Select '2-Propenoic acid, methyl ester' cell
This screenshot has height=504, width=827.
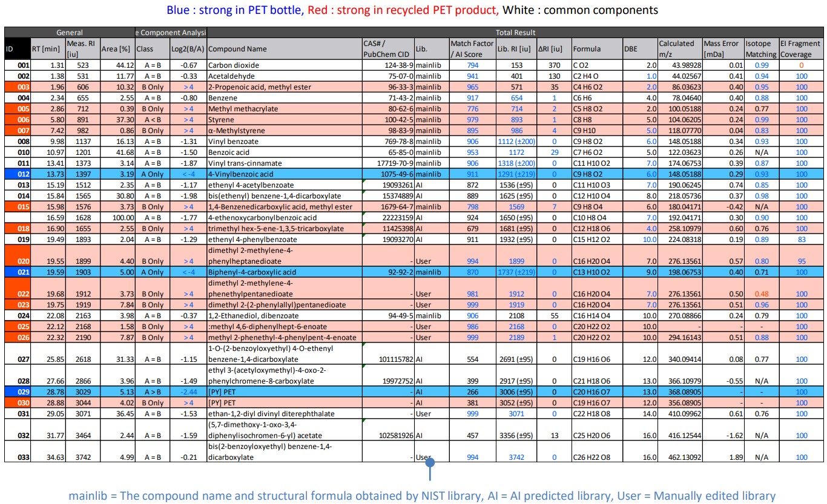pos(284,87)
